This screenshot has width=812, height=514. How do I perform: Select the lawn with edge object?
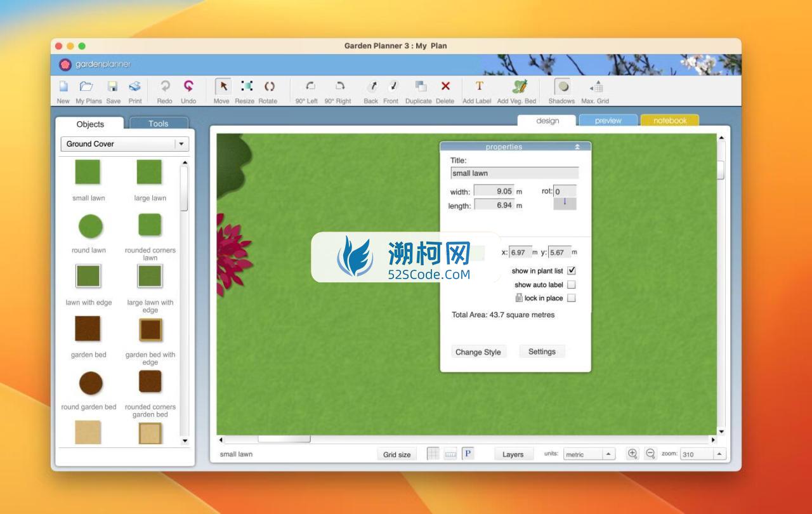point(88,277)
